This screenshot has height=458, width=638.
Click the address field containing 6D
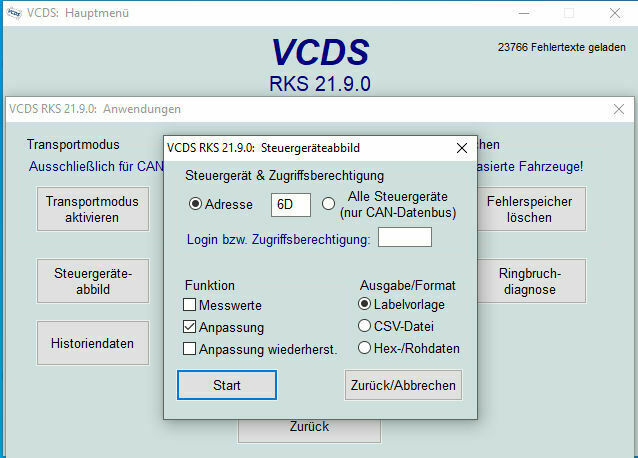point(291,205)
